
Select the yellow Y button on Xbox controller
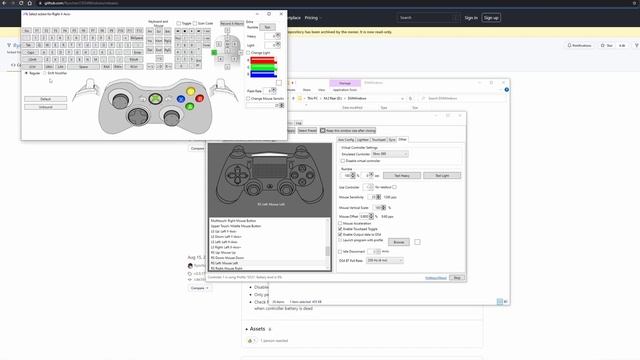pyautogui.click(x=191, y=91)
